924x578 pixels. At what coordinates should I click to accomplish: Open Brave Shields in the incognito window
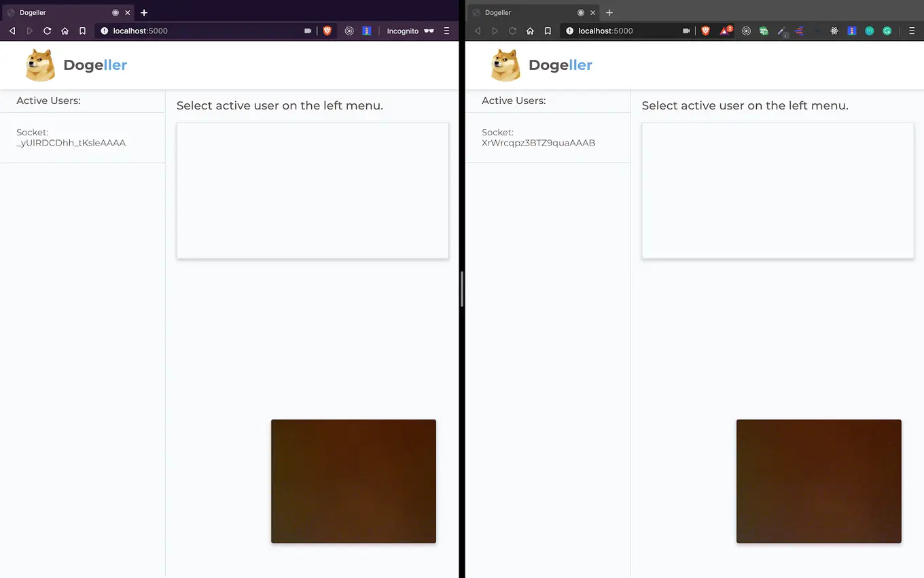click(327, 31)
